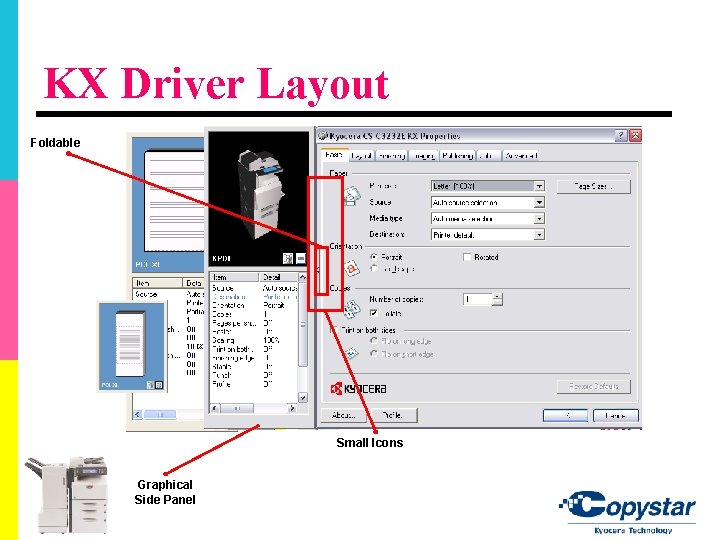Select Flip on short edge option
The image size is (720, 540).
(x=374, y=354)
